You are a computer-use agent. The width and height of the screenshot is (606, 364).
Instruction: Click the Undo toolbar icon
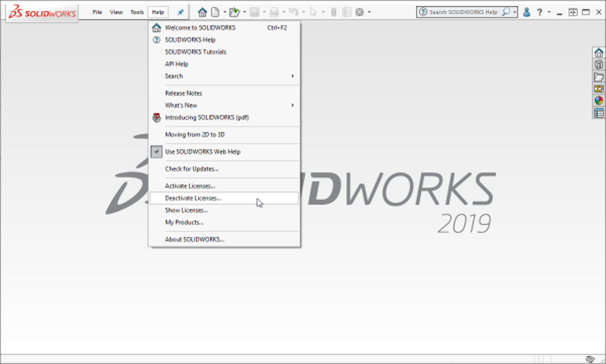point(294,12)
